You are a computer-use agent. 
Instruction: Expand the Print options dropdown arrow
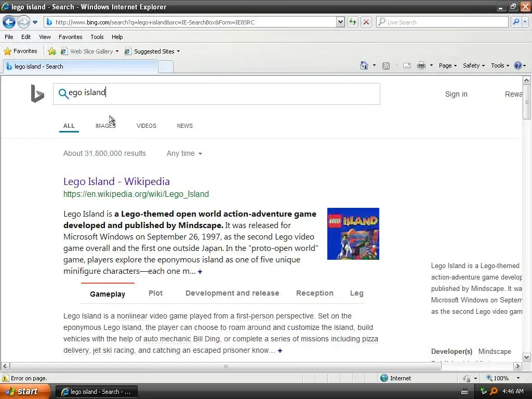(431, 65)
